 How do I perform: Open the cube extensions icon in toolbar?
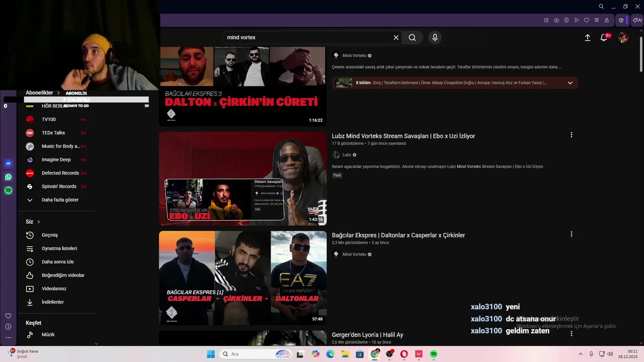pos(621,20)
